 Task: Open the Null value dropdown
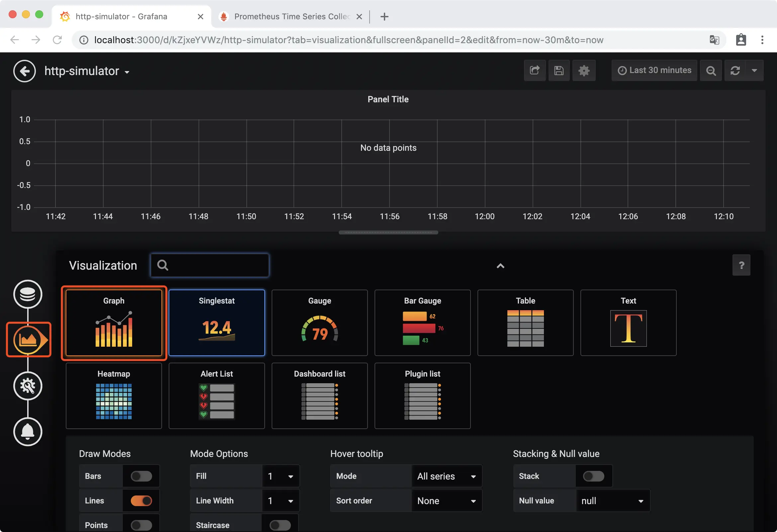(x=613, y=500)
